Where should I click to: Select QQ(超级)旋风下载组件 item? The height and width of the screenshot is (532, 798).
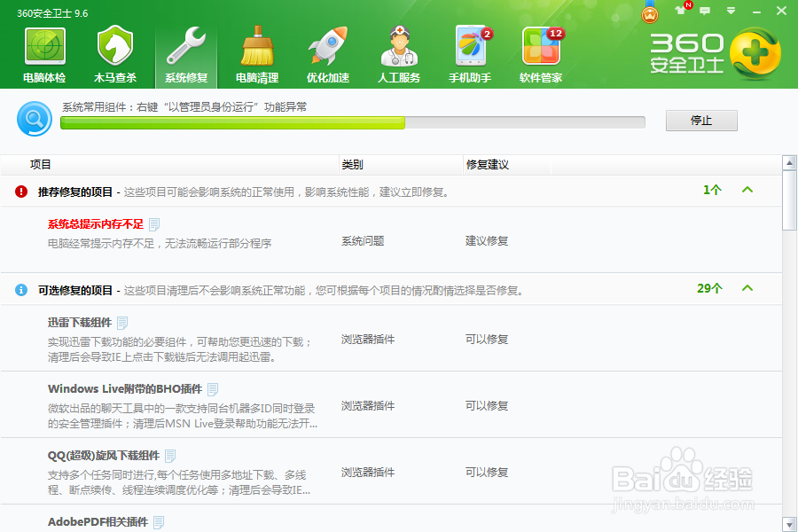tap(104, 456)
